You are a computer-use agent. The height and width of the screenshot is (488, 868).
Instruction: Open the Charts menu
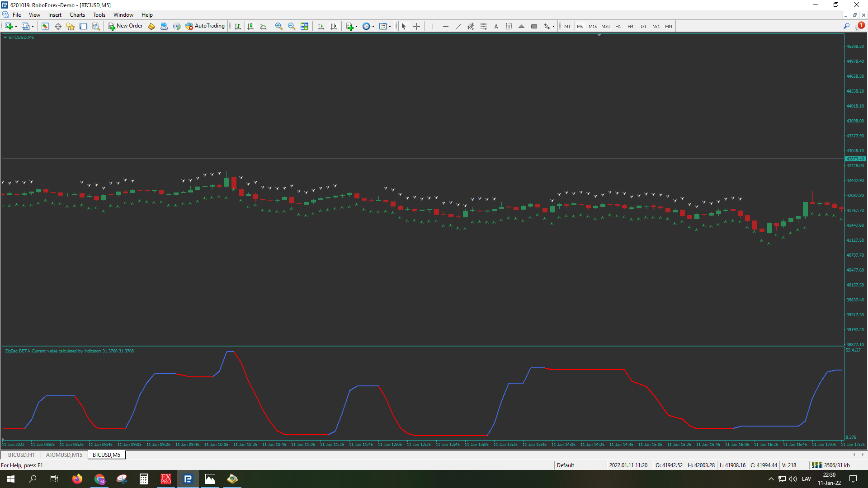pos(77,15)
